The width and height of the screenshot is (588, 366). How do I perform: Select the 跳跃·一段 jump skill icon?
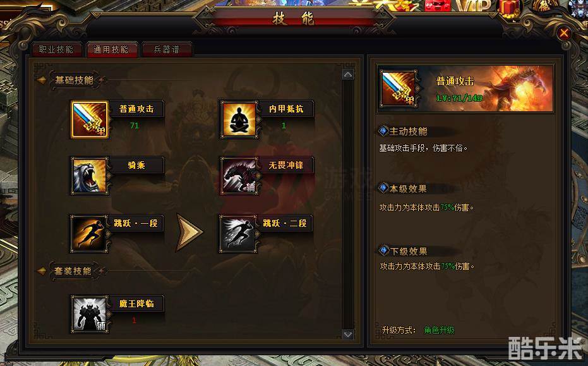click(x=90, y=233)
